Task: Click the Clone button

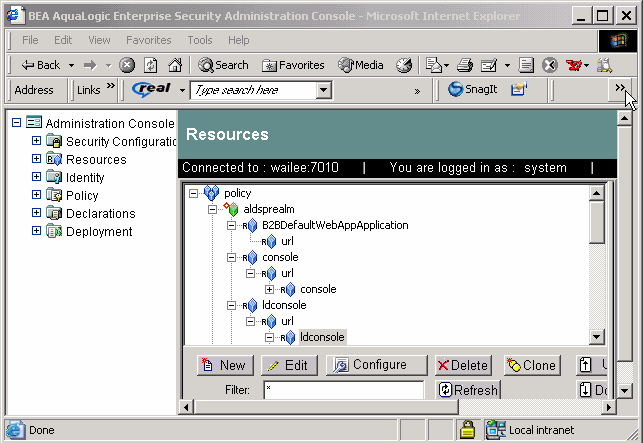Action: click(532, 365)
